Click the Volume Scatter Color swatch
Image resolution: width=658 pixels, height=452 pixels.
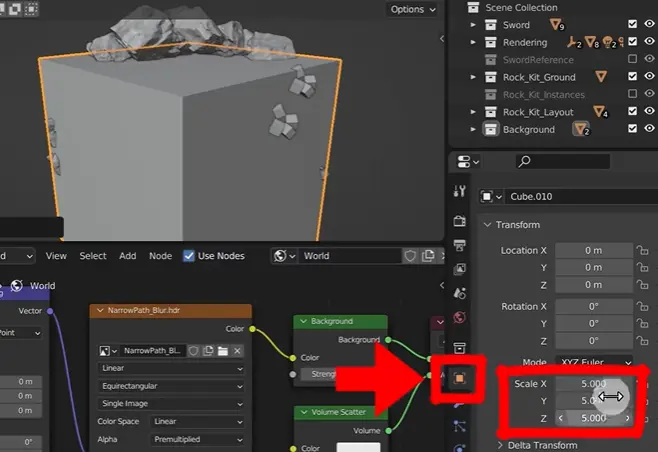click(358, 447)
